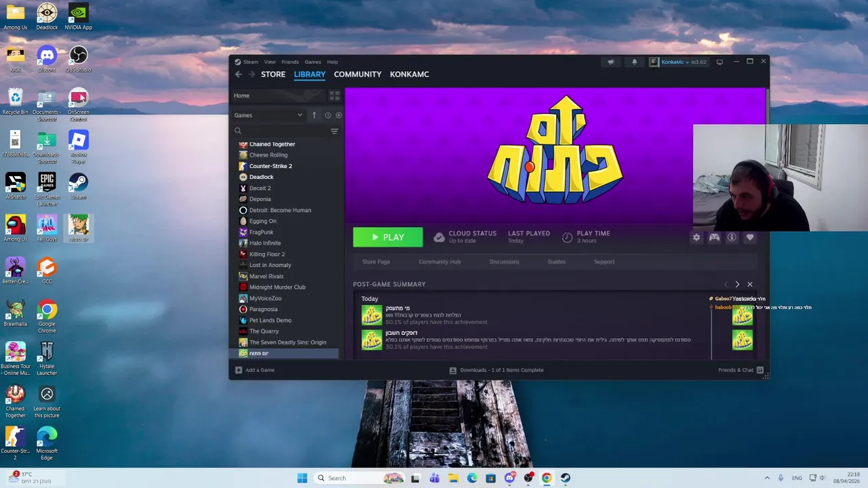Viewport: 868px width, 488px height.
Task: Open the Support link
Action: [604, 262]
